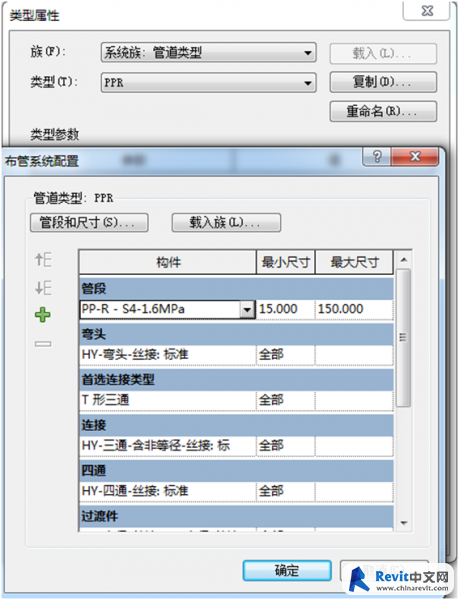The image size is (459, 600).
Task: Click the 全部 cell in the HY-三通 row
Action: (285, 446)
